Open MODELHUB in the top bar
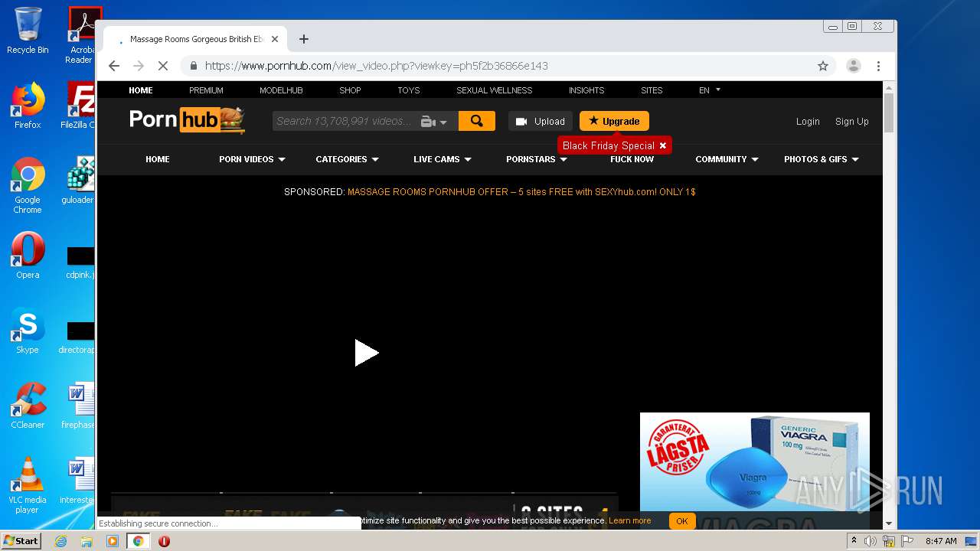980x551 pixels. [281, 90]
